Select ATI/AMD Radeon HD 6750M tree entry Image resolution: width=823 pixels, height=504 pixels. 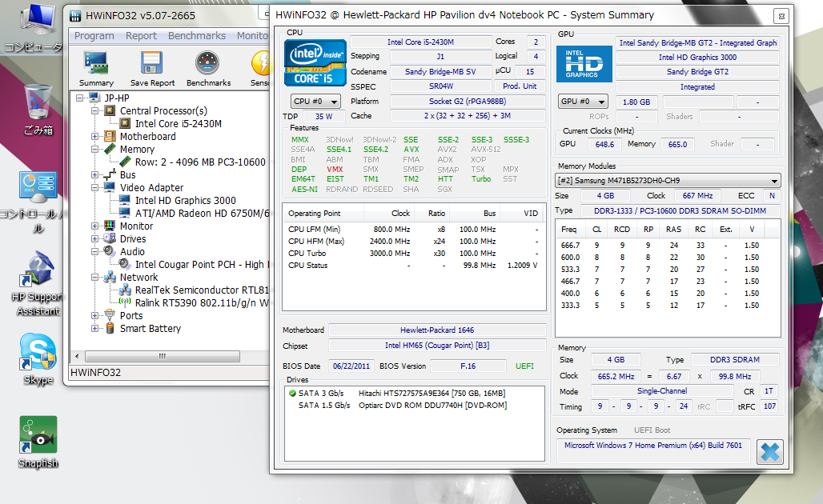coord(202,214)
